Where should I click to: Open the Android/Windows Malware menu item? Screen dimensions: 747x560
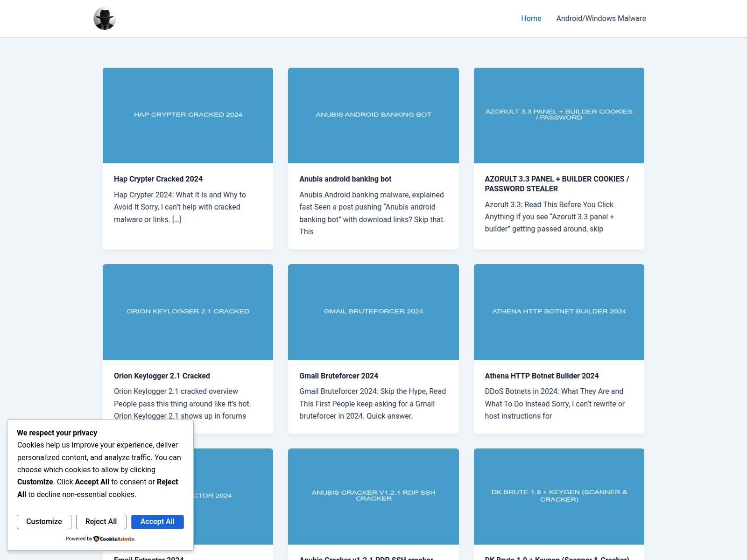pos(601,19)
